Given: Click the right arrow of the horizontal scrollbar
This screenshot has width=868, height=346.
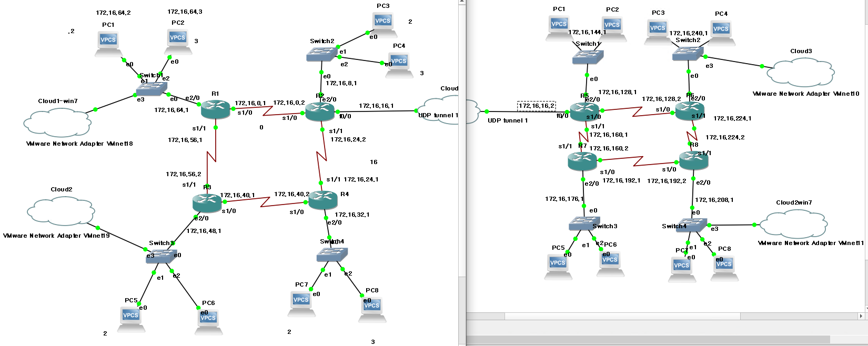Looking at the screenshot, I should pos(861,316).
